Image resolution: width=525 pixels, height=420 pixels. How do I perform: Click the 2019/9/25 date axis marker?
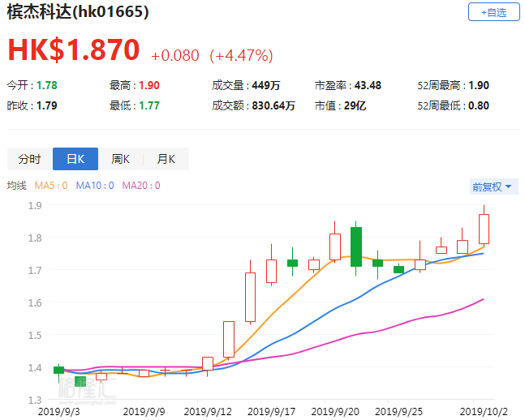coord(398,412)
